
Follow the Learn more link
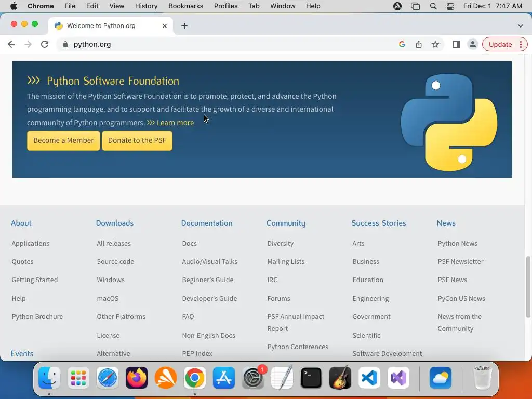click(x=175, y=123)
